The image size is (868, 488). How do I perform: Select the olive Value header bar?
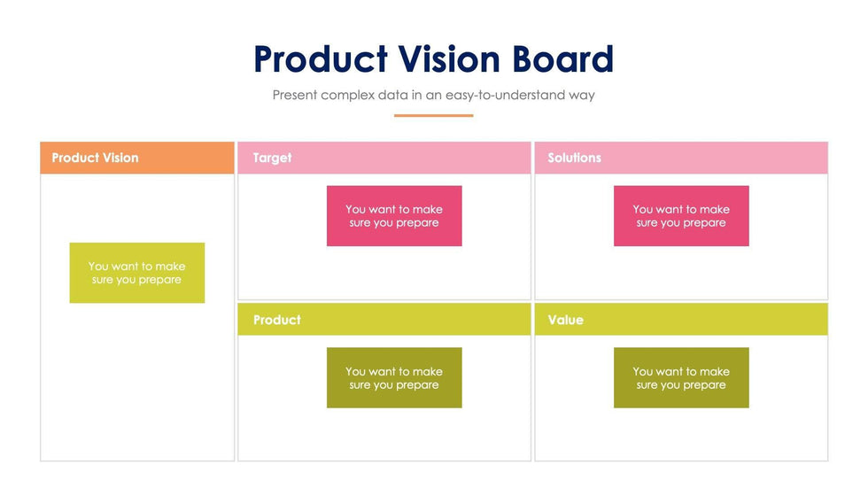pos(681,320)
